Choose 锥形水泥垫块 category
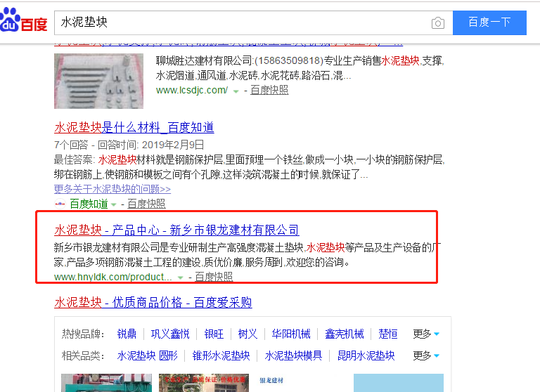 (221, 355)
